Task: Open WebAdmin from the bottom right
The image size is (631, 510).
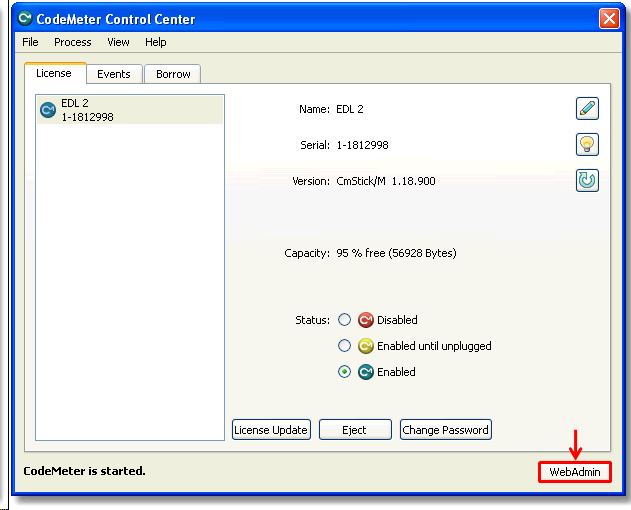Action: (x=574, y=471)
